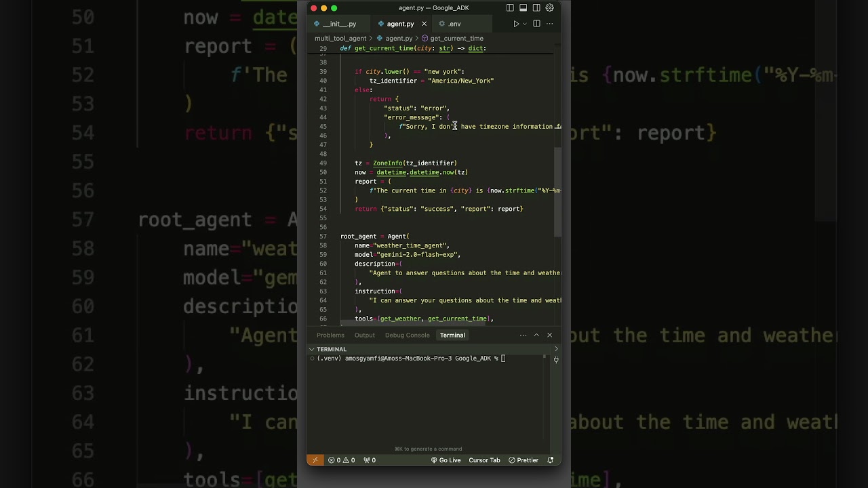Click line number 52 in the gutter
The image size is (868, 488).
pos(323,190)
